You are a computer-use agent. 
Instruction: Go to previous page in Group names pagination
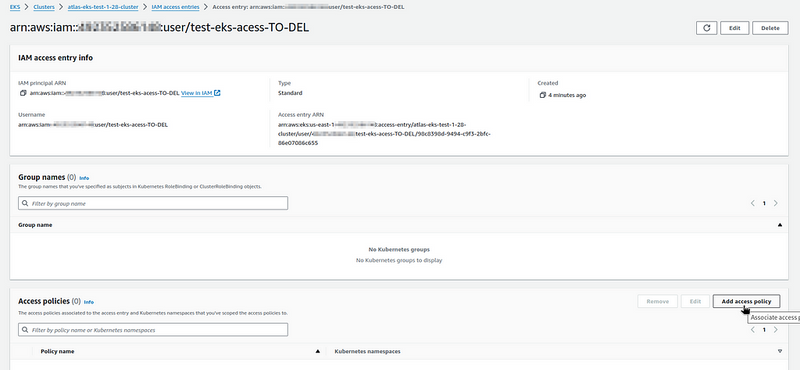click(x=753, y=203)
